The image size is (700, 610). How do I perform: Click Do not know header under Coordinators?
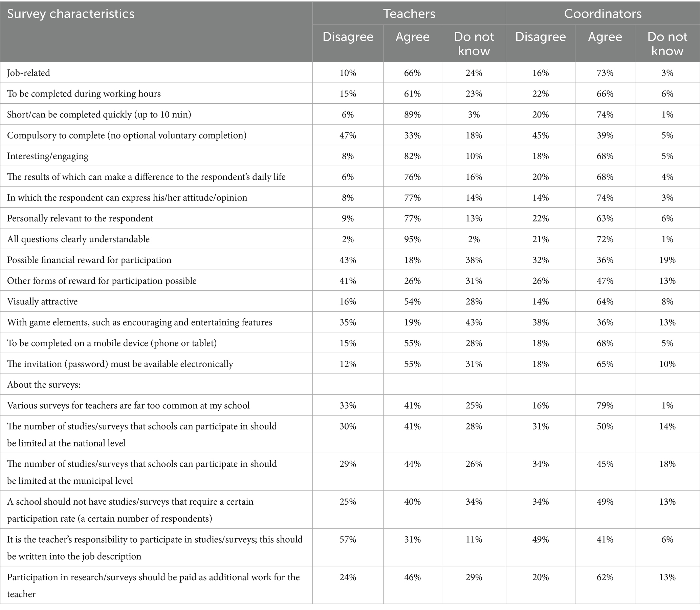tap(667, 44)
